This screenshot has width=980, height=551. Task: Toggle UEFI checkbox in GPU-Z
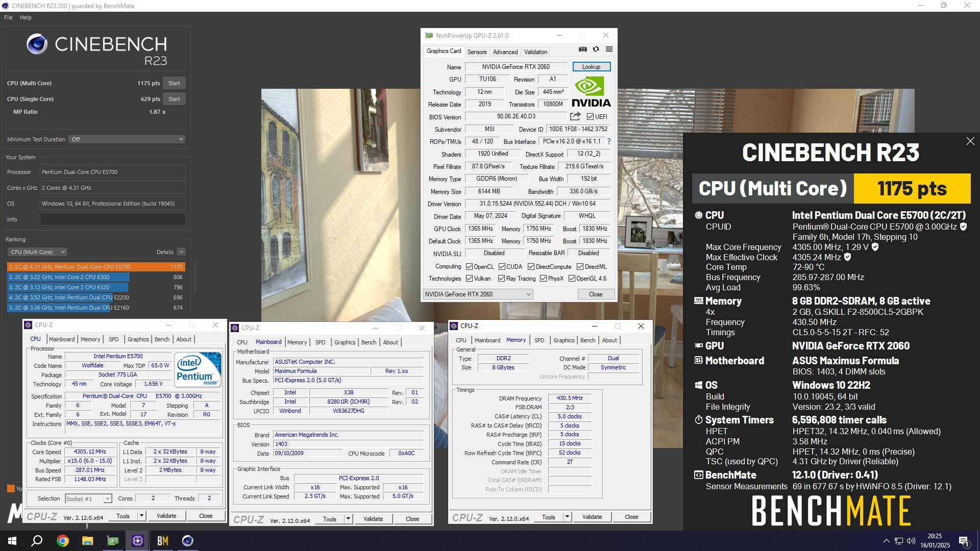pos(590,117)
